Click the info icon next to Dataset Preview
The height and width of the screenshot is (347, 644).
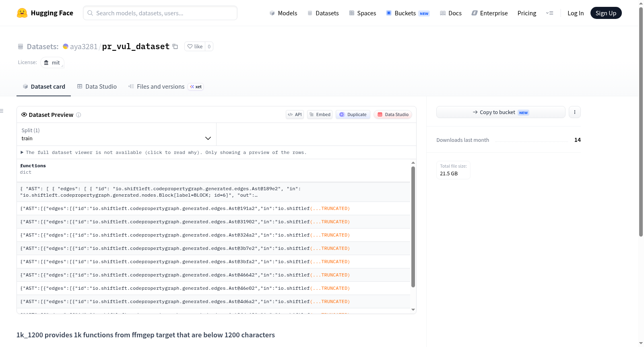click(78, 115)
